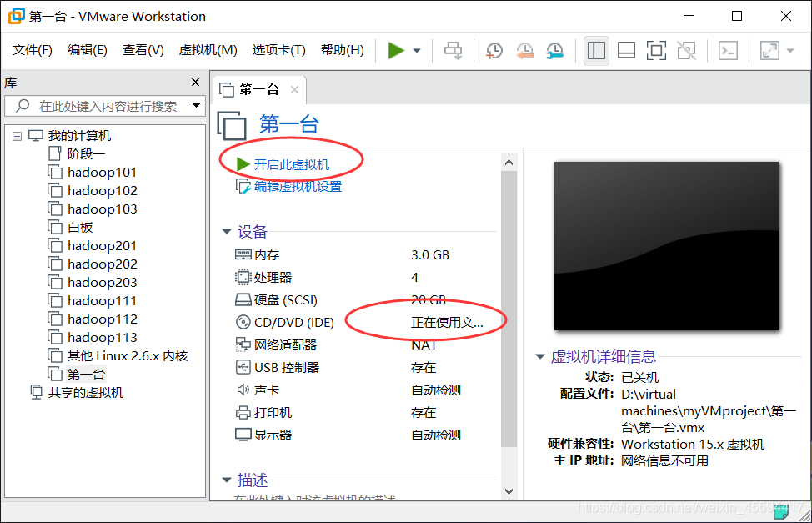Open the 虚拟机(M) menu
Viewport: 812px width, 523px height.
point(208,50)
